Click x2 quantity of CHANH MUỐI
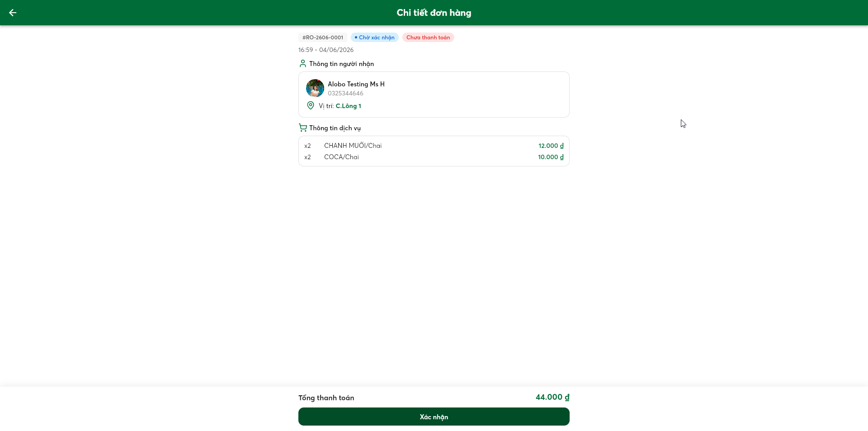868x431 pixels. pyautogui.click(x=307, y=146)
